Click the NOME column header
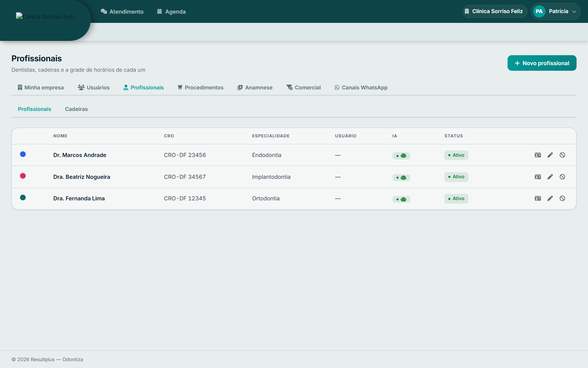This screenshot has width=588, height=368. [60, 136]
